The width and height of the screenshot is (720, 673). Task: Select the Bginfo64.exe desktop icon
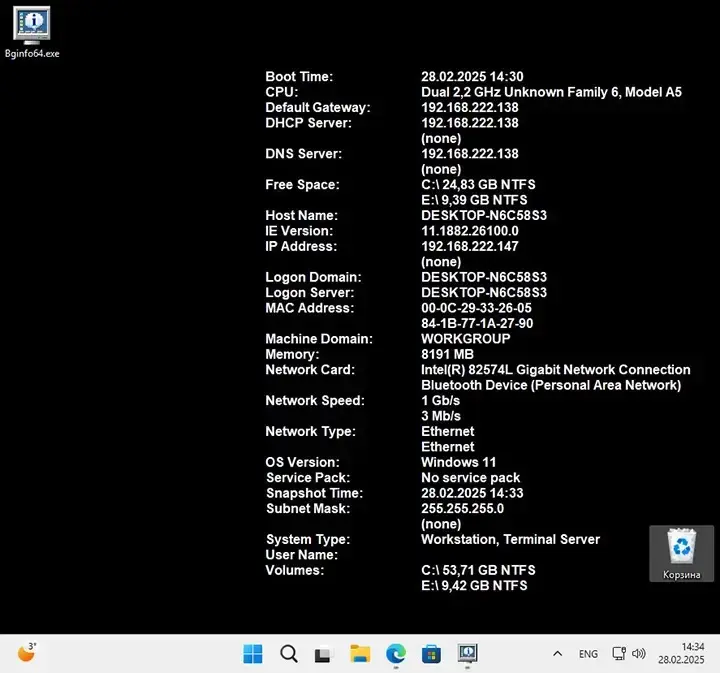coord(32,24)
